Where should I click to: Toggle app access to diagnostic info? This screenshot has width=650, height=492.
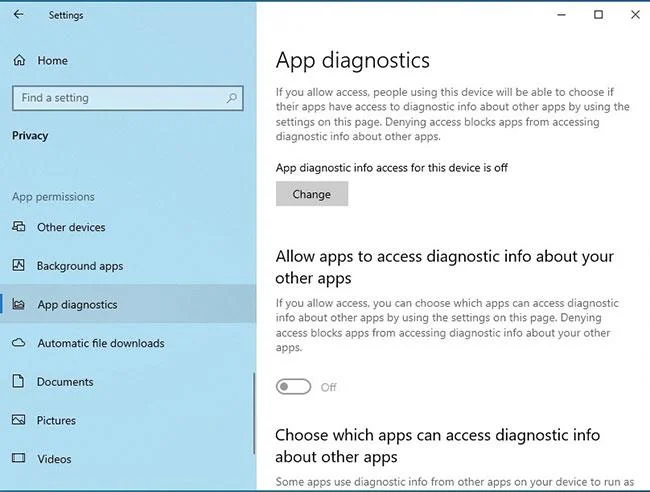(293, 387)
